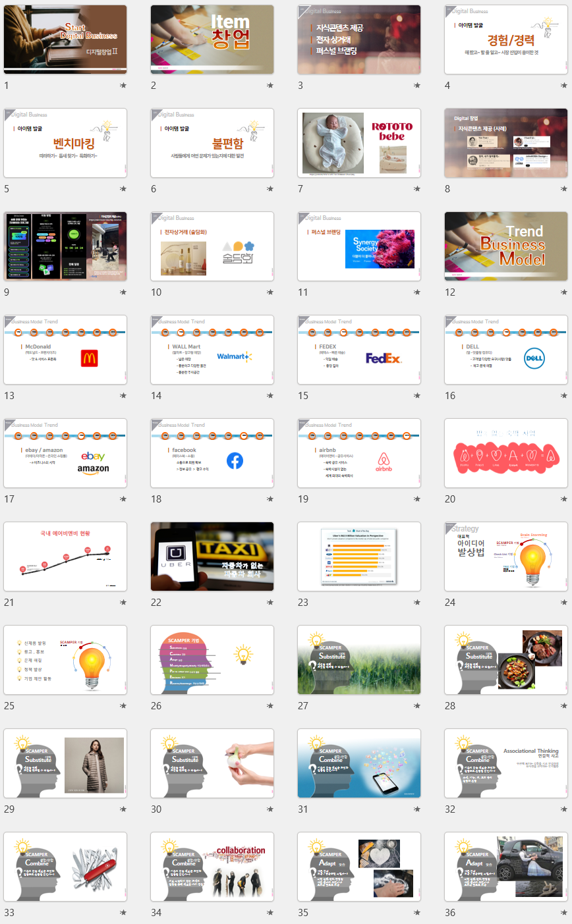Image resolution: width=572 pixels, height=924 pixels.
Task: Click the transition star icon under slide 6
Action: (x=270, y=189)
